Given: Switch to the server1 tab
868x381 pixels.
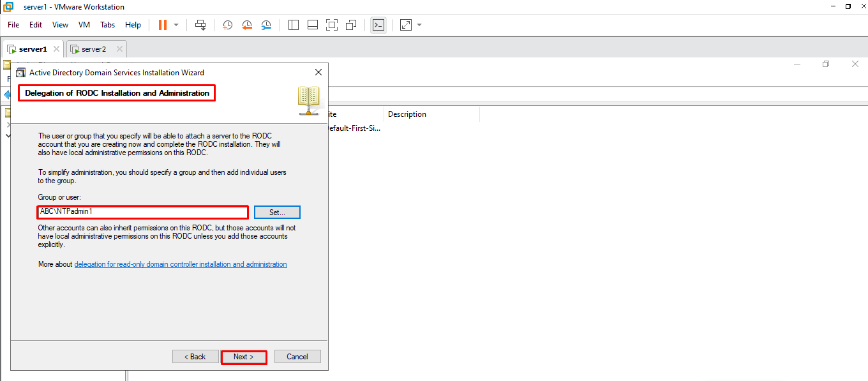Looking at the screenshot, I should [x=33, y=49].
